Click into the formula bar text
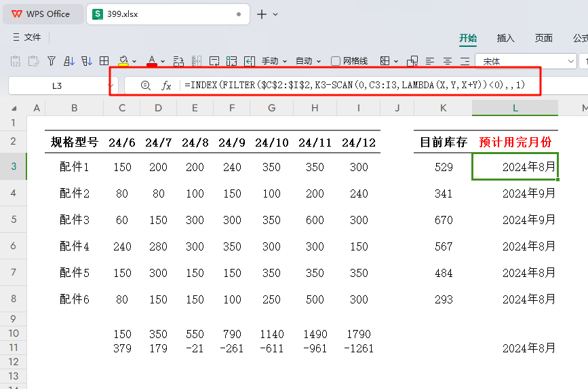Screen dimensions: 588x389 click(x=355, y=86)
